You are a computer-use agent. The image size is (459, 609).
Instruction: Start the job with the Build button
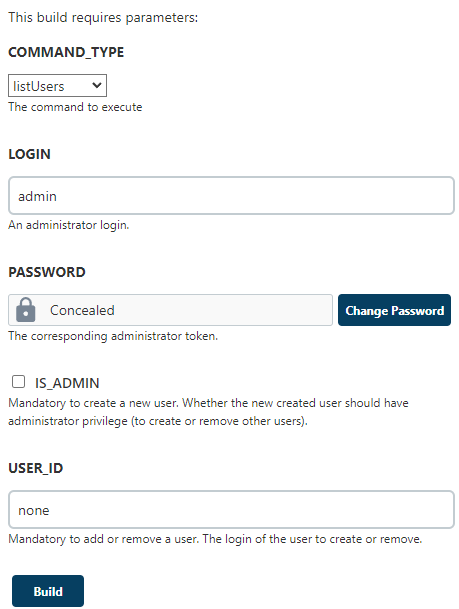(x=48, y=591)
